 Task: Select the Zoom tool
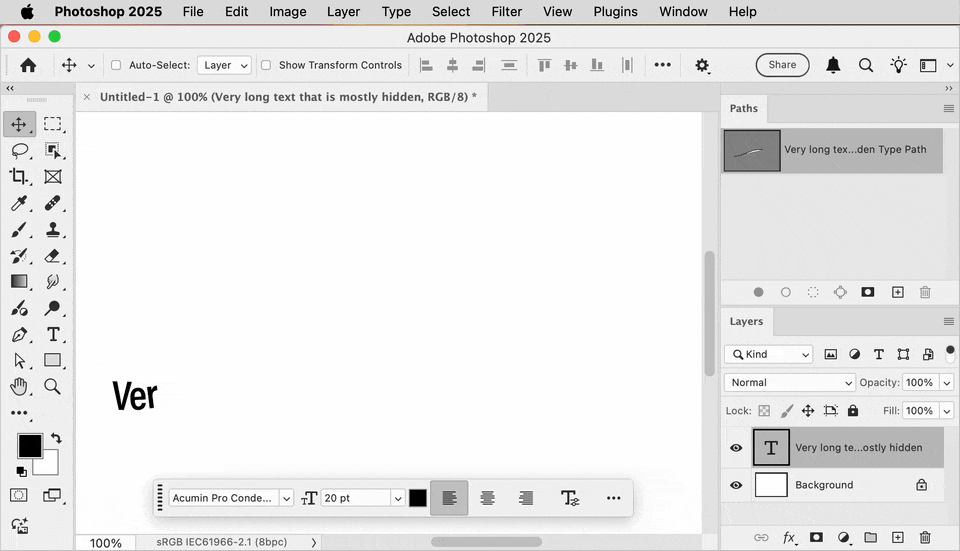53,387
